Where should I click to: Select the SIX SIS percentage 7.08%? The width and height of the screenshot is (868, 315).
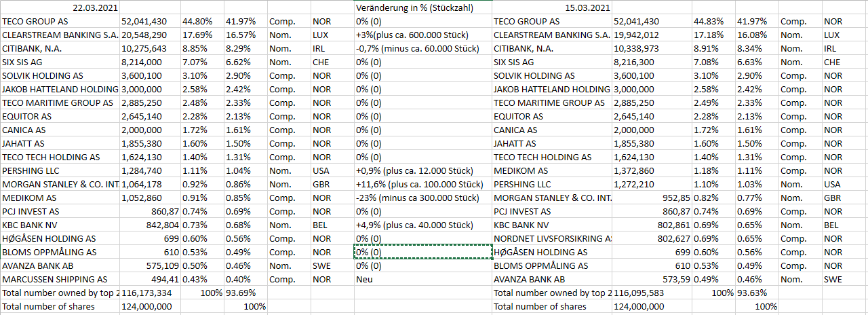pos(713,62)
